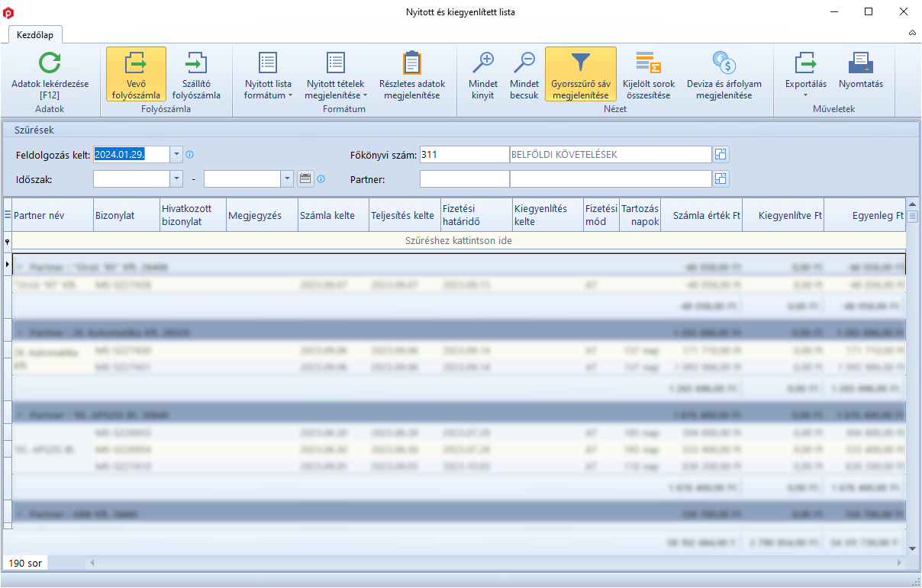Switch to the Kezdőlap ribbon tab
This screenshot has width=922, height=588.
35,34
